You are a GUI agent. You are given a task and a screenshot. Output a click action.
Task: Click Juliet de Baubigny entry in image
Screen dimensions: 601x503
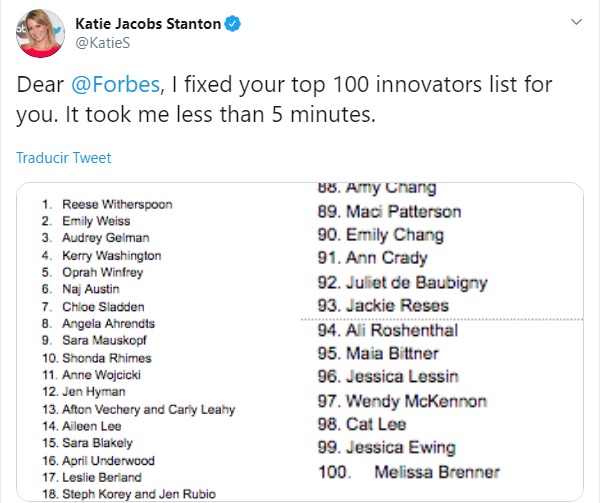coord(416,282)
